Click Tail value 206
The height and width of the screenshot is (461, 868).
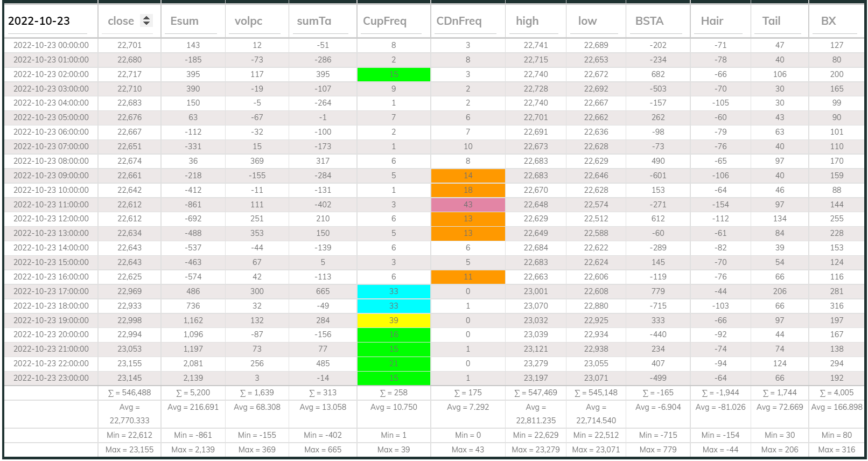[x=780, y=291]
